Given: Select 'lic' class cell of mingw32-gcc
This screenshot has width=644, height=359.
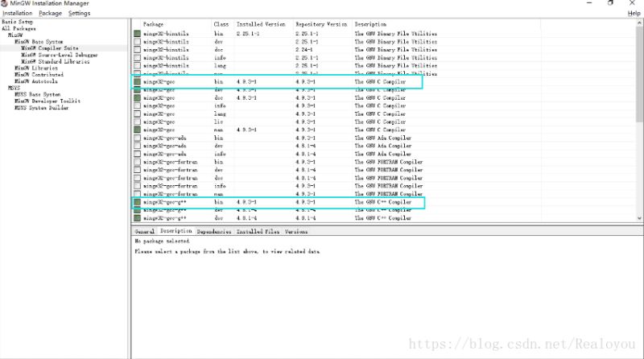Looking at the screenshot, I should coord(218,122).
